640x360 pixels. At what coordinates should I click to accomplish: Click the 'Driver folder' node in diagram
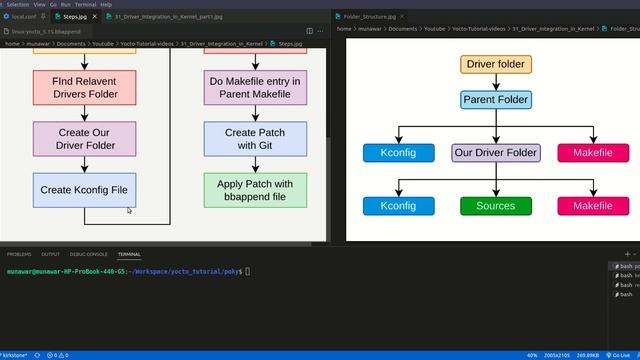496,64
